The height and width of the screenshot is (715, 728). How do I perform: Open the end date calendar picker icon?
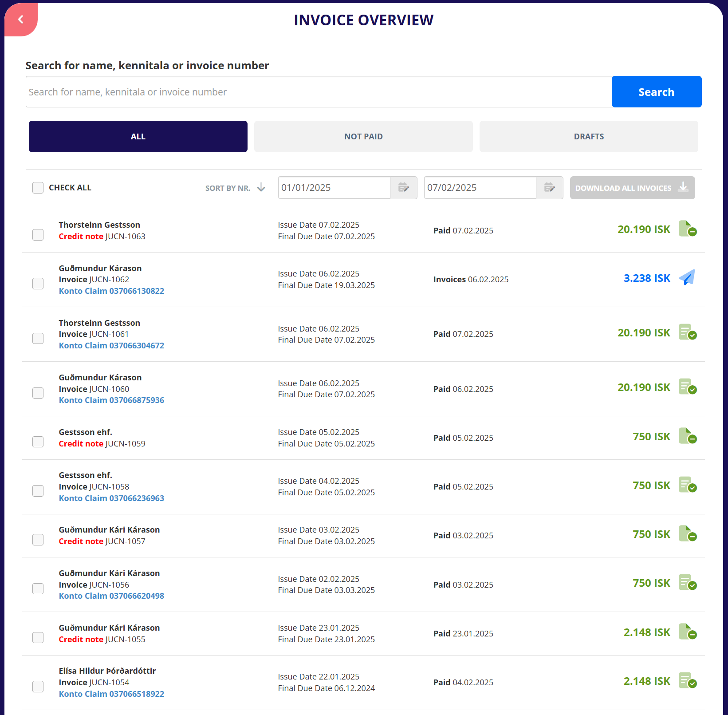550,188
